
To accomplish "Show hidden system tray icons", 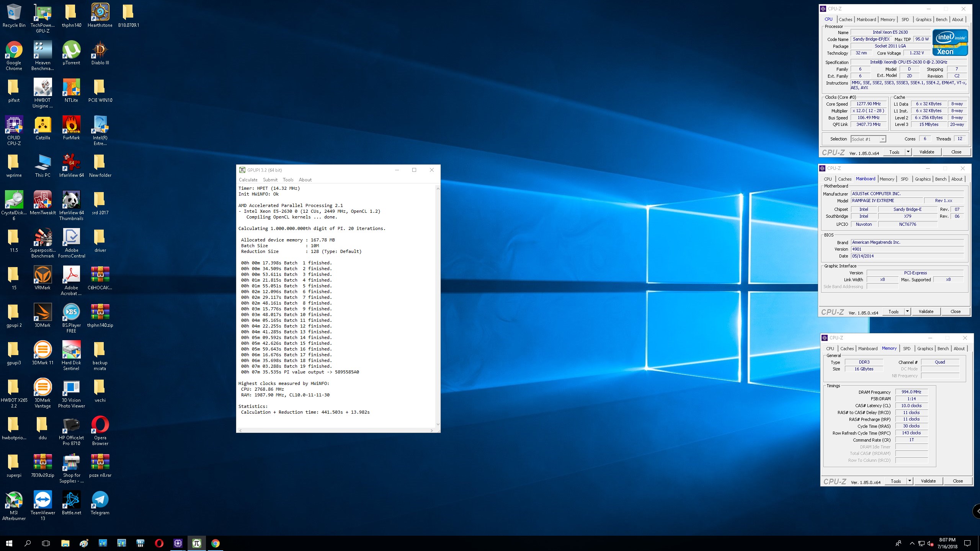I will pos(912,543).
